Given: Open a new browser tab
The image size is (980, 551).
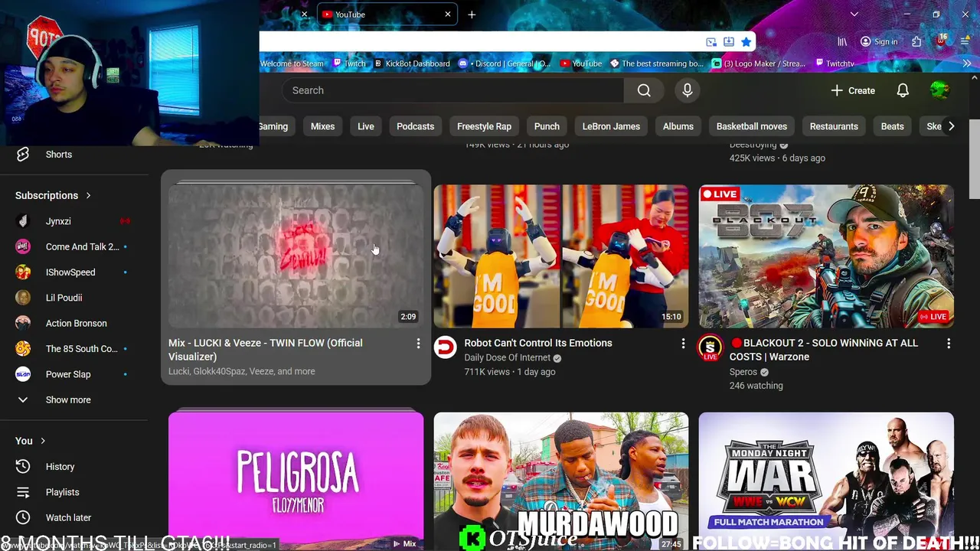Looking at the screenshot, I should tap(472, 15).
